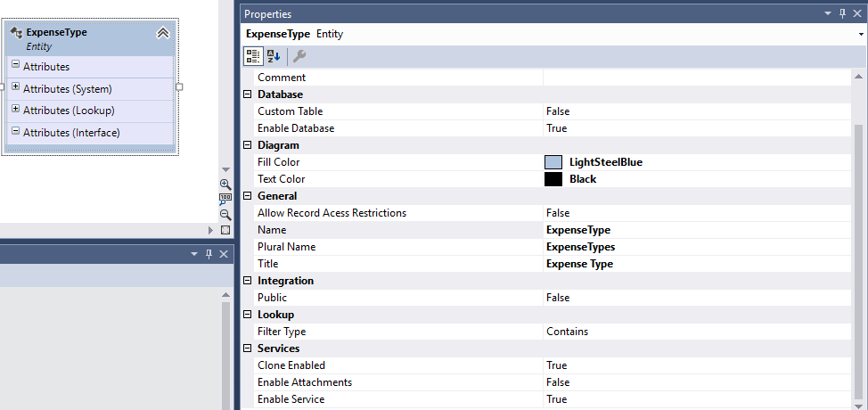Screen dimensions: 868x410
Task: Select the Fill Color property label
Action: coord(278,162)
